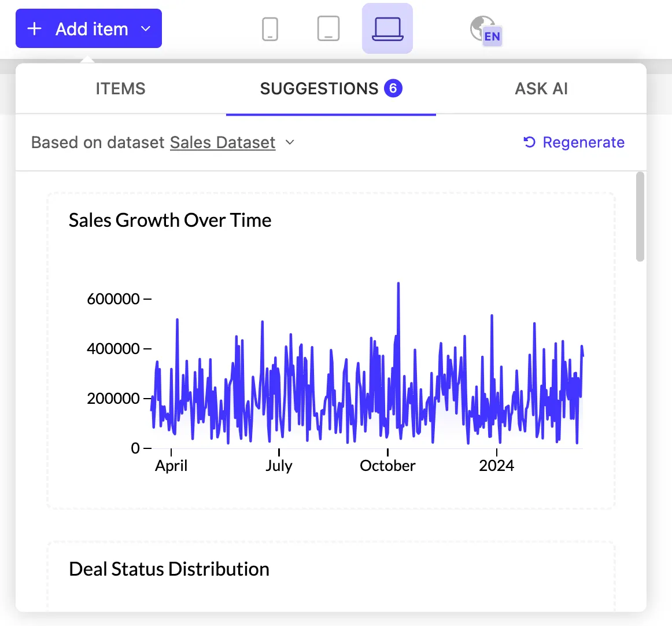Click the Based on dataset text
This screenshot has width=672, height=626.
coord(98,142)
